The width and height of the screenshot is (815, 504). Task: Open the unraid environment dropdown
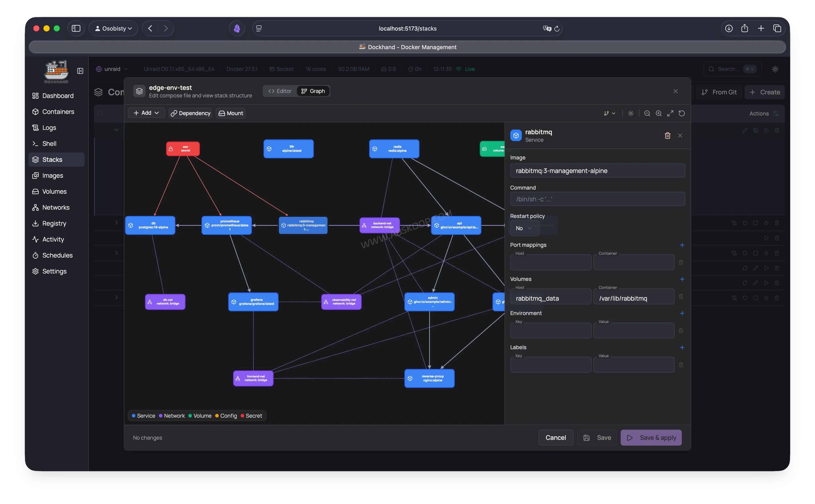(x=112, y=69)
